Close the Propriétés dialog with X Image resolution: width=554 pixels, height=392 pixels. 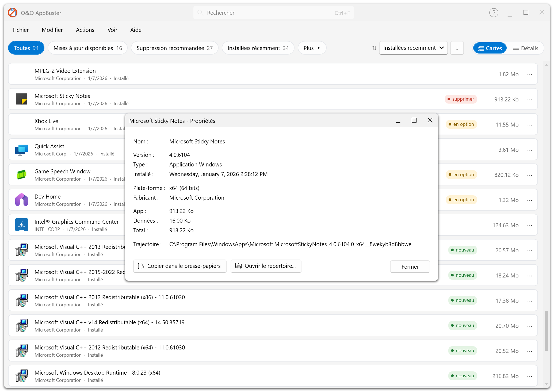click(x=430, y=120)
